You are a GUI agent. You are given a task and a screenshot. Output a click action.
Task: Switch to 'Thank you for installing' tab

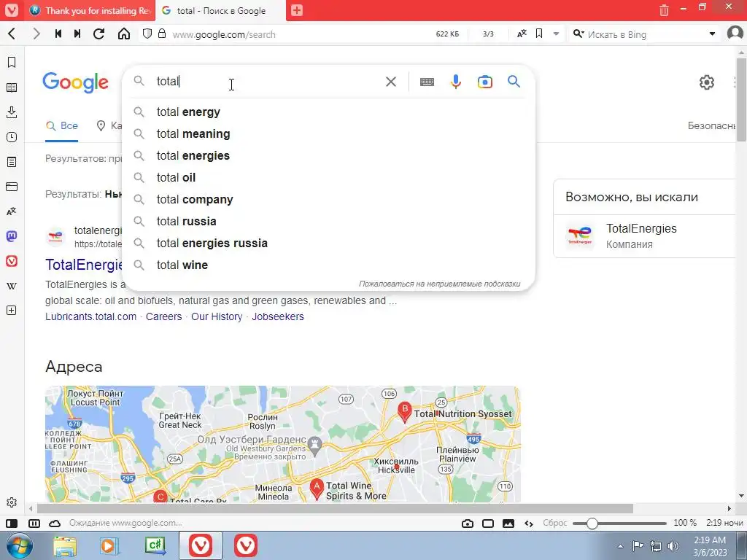click(x=90, y=10)
